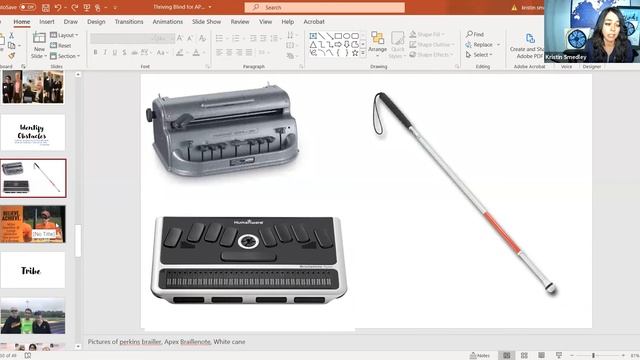Justify text

pyautogui.click(x=249, y=53)
